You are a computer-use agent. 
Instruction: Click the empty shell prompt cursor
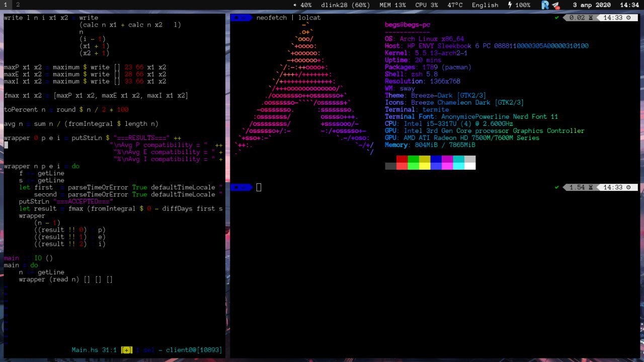coord(259,187)
